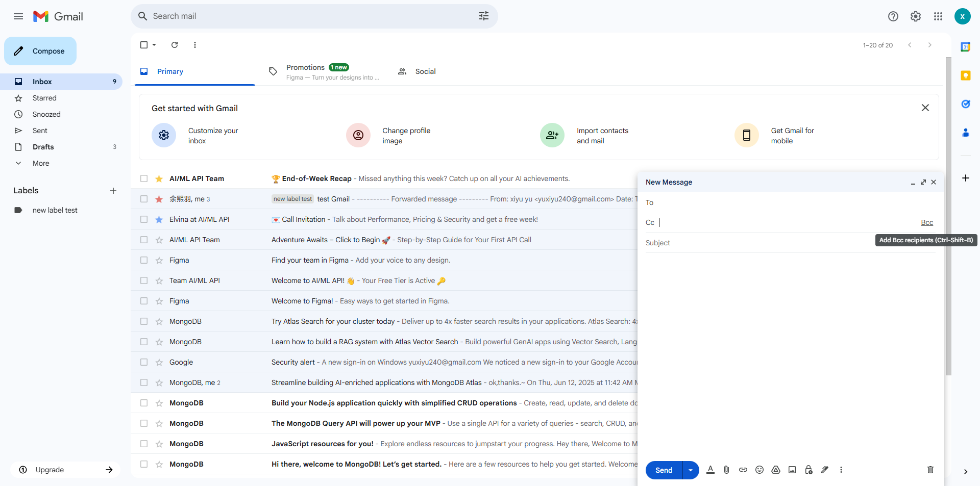The image size is (980, 486).
Task: Open the More options toolbar menu
Action: coord(195,45)
